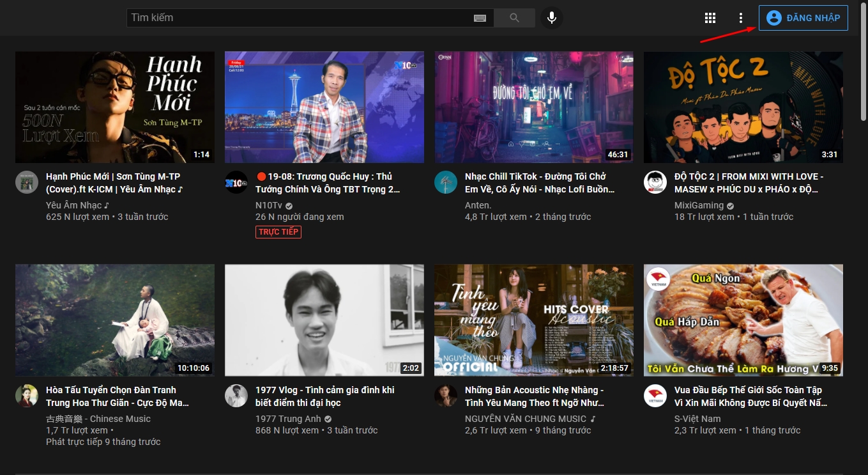Open title Nhạc Chill TikTok
This screenshot has height=475, width=868.
point(540,183)
